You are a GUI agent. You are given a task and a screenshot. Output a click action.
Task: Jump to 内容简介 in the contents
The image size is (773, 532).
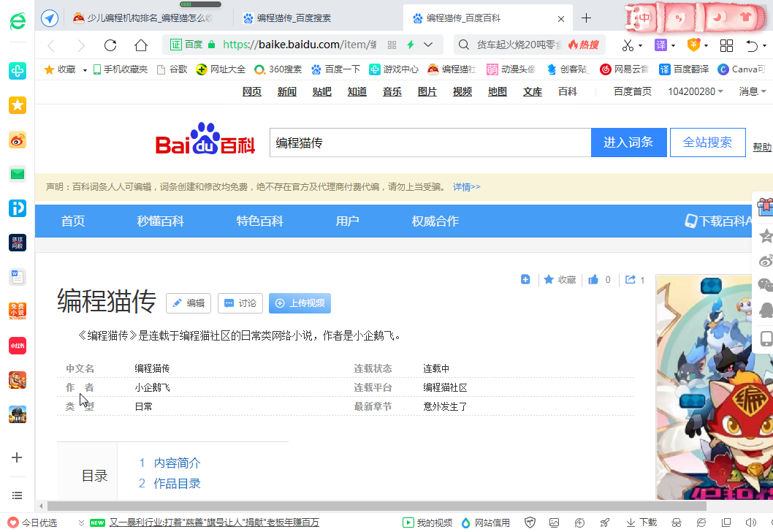point(177,463)
